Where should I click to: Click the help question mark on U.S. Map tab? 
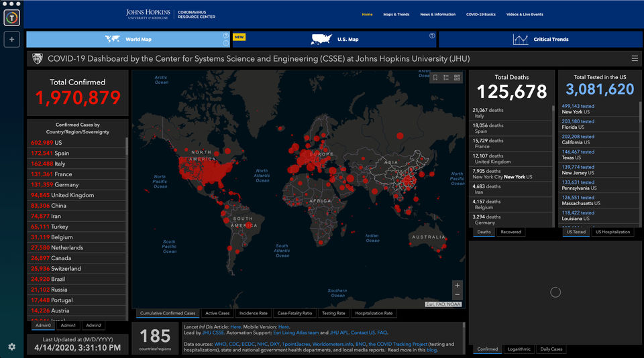click(432, 36)
